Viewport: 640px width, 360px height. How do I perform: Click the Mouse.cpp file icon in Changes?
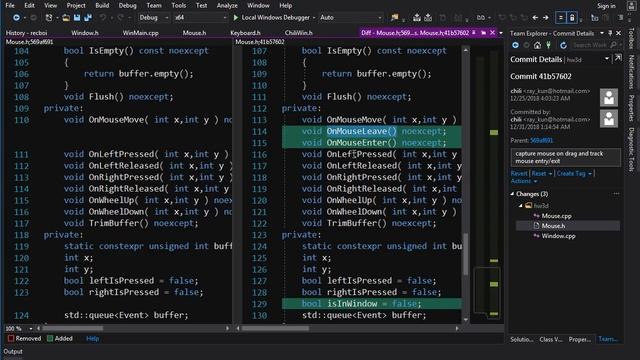[536, 216]
